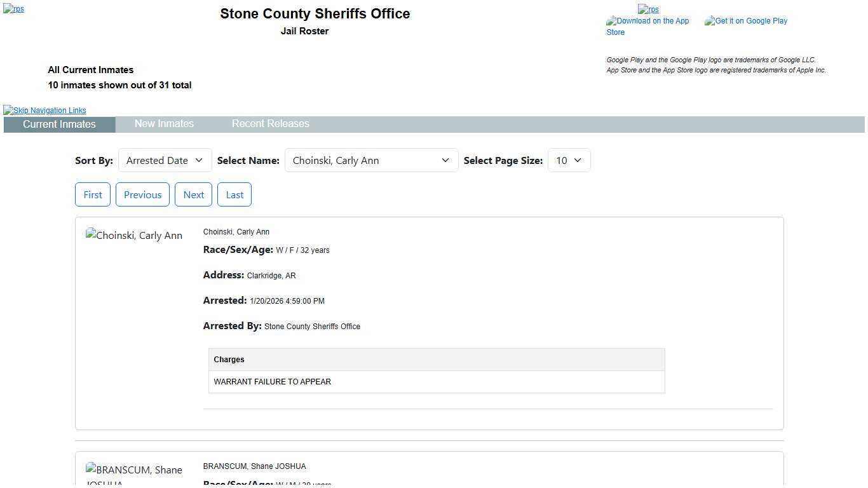The width and height of the screenshot is (868, 488).
Task: Open the Select Name dropdown
Action: click(371, 161)
